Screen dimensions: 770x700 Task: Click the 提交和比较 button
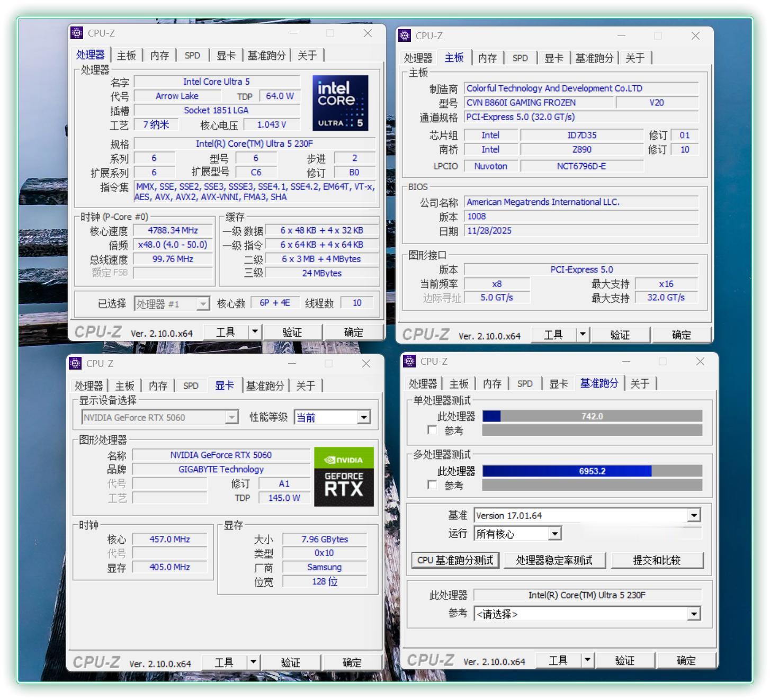click(x=657, y=560)
